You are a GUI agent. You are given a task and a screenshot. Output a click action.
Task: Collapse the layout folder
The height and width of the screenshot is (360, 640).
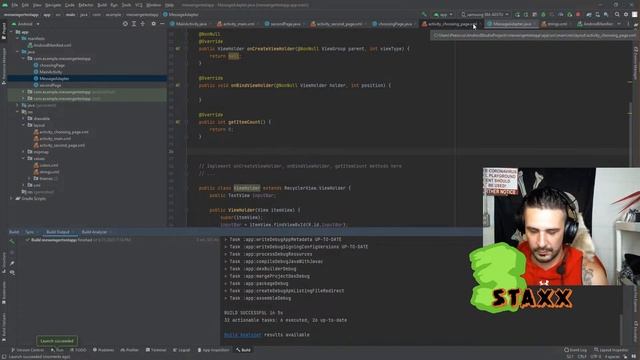click(23, 125)
